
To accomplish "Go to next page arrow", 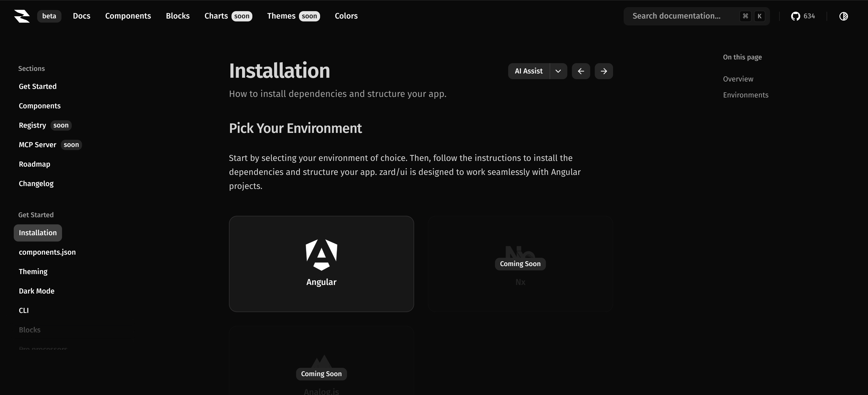I will coord(604,71).
